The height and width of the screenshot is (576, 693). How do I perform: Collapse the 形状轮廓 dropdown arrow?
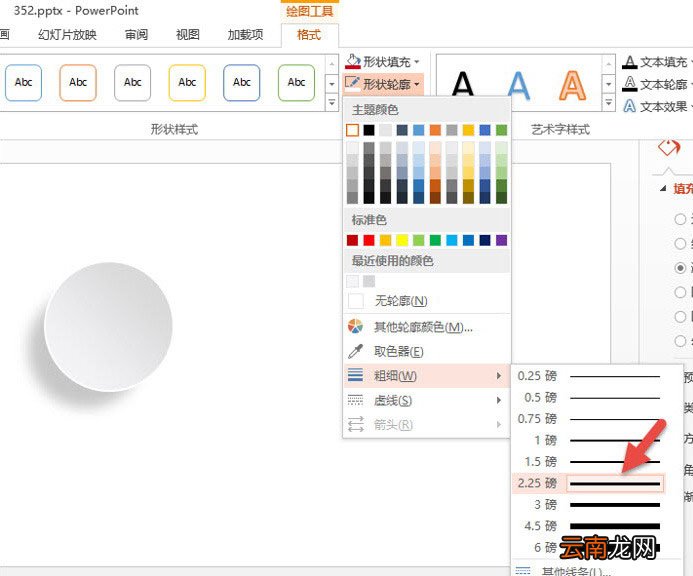click(417, 84)
